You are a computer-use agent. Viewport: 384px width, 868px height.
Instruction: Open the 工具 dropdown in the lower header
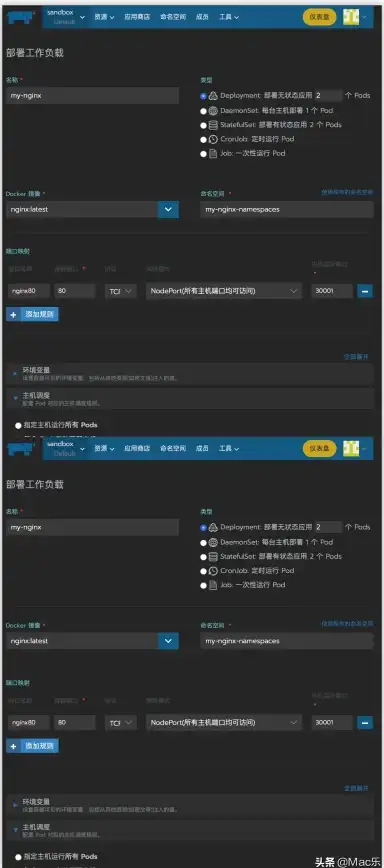click(229, 448)
